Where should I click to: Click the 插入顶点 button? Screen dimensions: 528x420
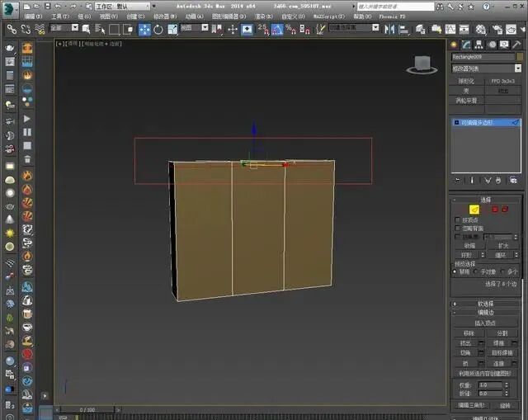pos(485,323)
